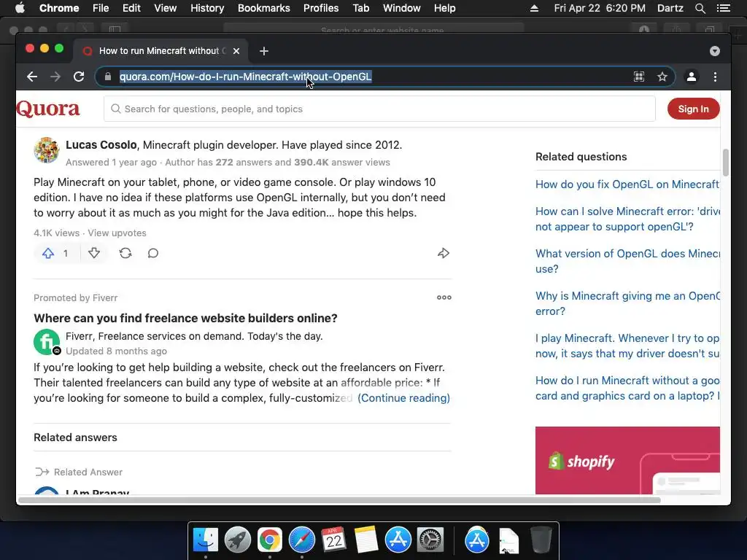
Task: Downvote Lucas Cosolo's answer
Action: pyautogui.click(x=94, y=253)
